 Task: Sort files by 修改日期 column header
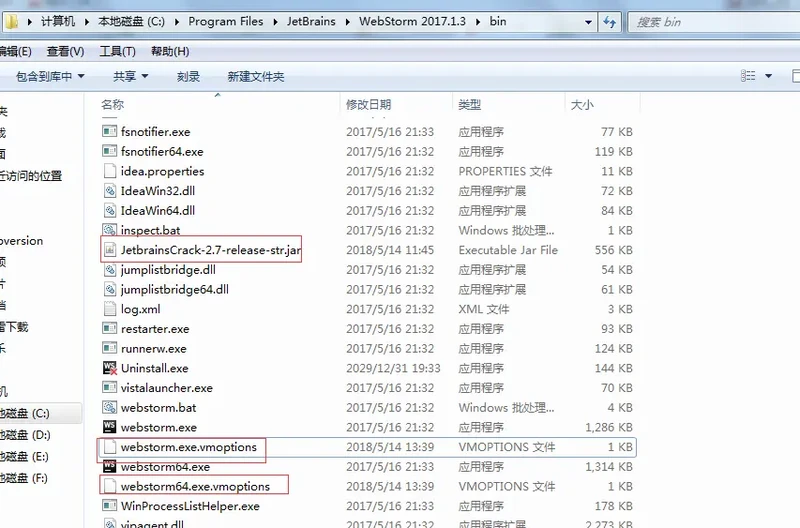[368, 105]
